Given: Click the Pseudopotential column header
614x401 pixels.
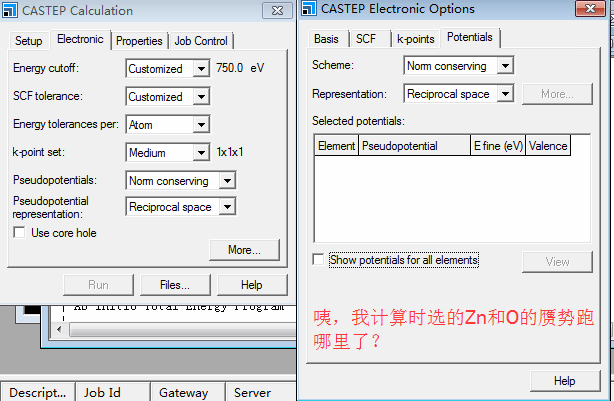Looking at the screenshot, I should [x=414, y=146].
